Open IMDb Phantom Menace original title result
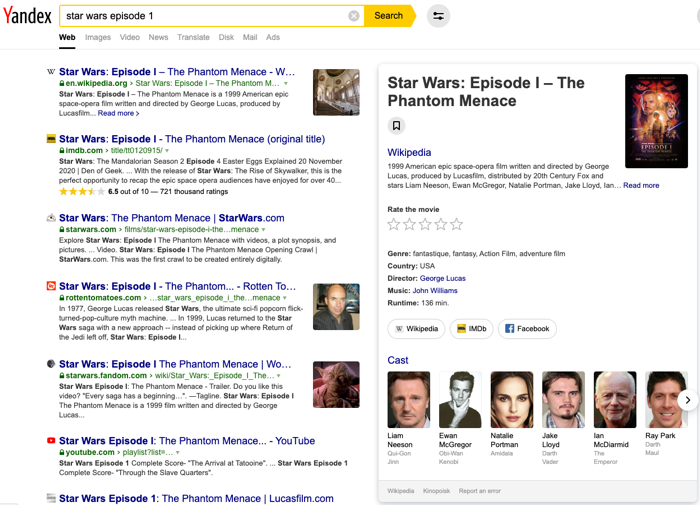Screen dimensions: 700x505 tap(192, 139)
